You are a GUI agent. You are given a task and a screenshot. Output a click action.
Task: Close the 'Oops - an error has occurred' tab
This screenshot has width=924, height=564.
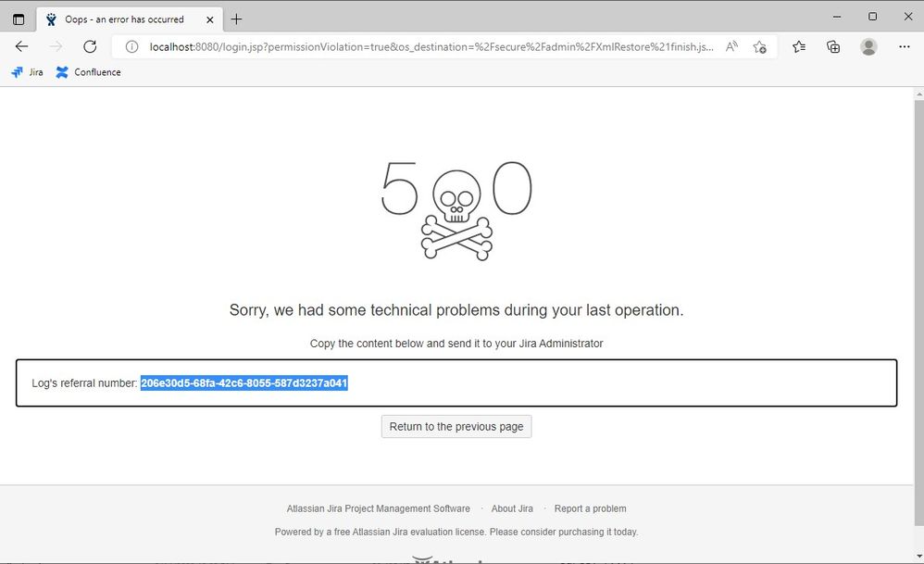[x=210, y=19]
